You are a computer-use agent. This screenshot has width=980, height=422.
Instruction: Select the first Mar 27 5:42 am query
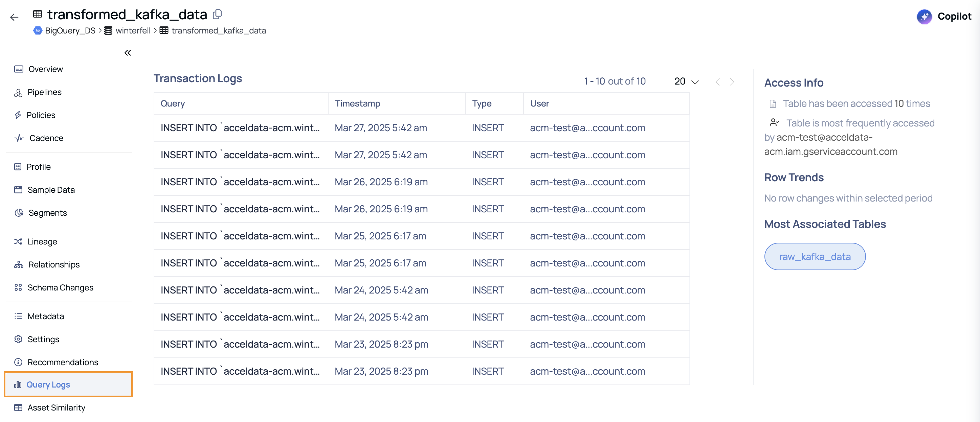(x=240, y=128)
